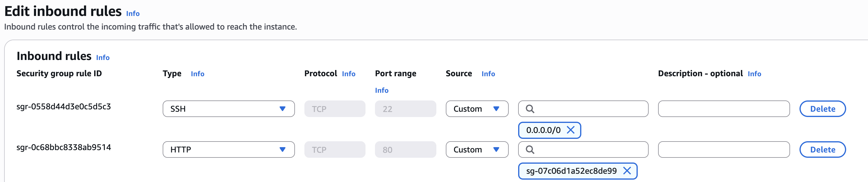Open the HTTP type dropdown
The width and height of the screenshot is (868, 182).
click(x=229, y=149)
